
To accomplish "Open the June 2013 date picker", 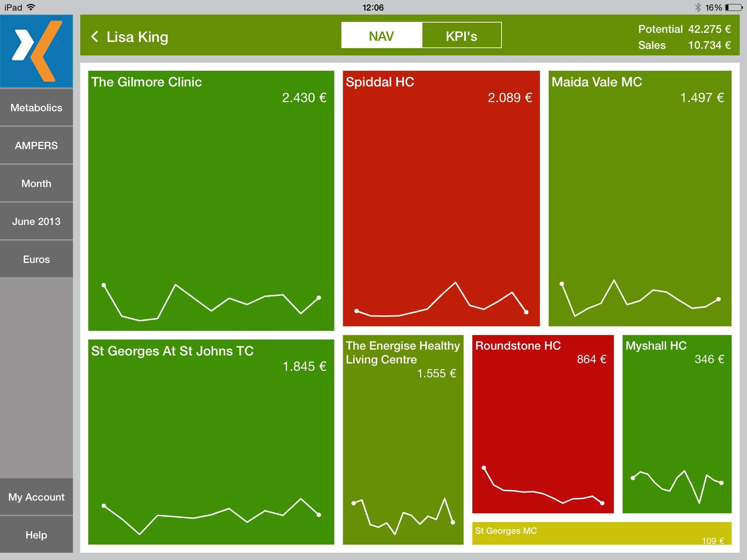I will [x=36, y=222].
